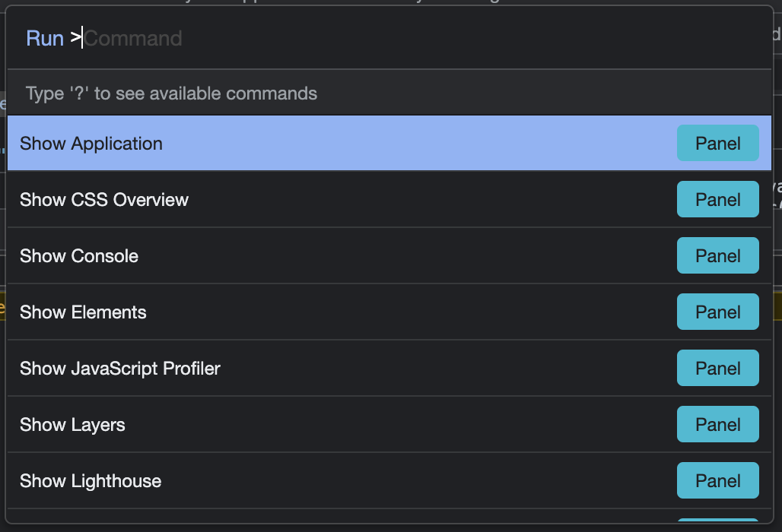Focus the Command input field
Image resolution: width=782 pixels, height=532 pixels.
(133, 39)
